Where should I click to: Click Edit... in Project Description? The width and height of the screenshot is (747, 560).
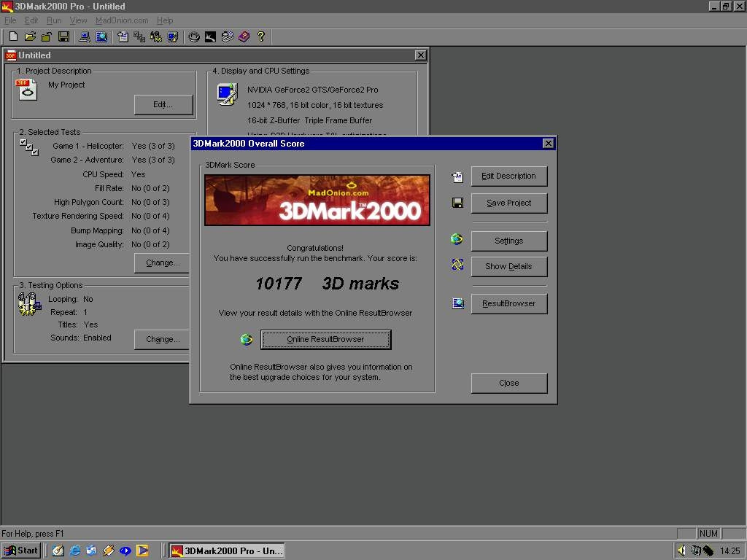tap(163, 105)
